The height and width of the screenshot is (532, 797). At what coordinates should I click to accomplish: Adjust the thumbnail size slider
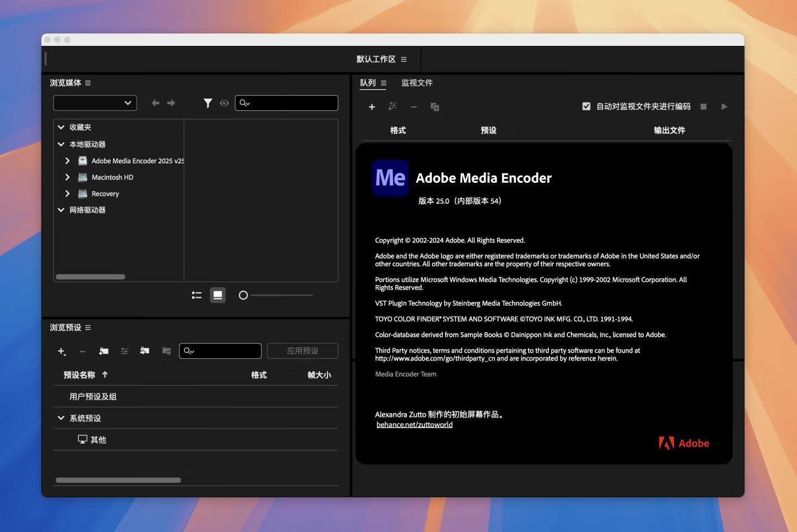244,295
